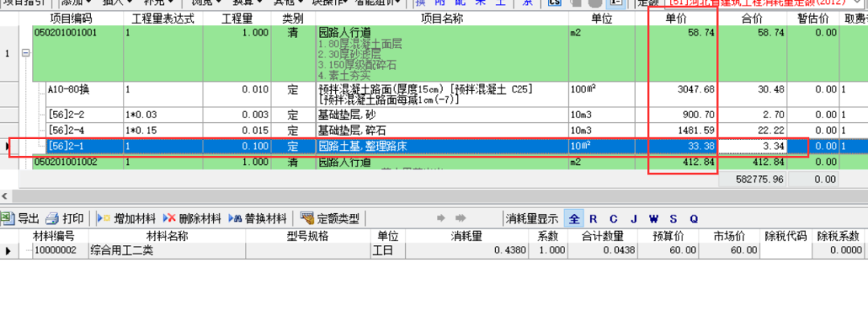Screen dimensions: 868x316
Task: Click the 打印 print icon
Action: point(52,218)
